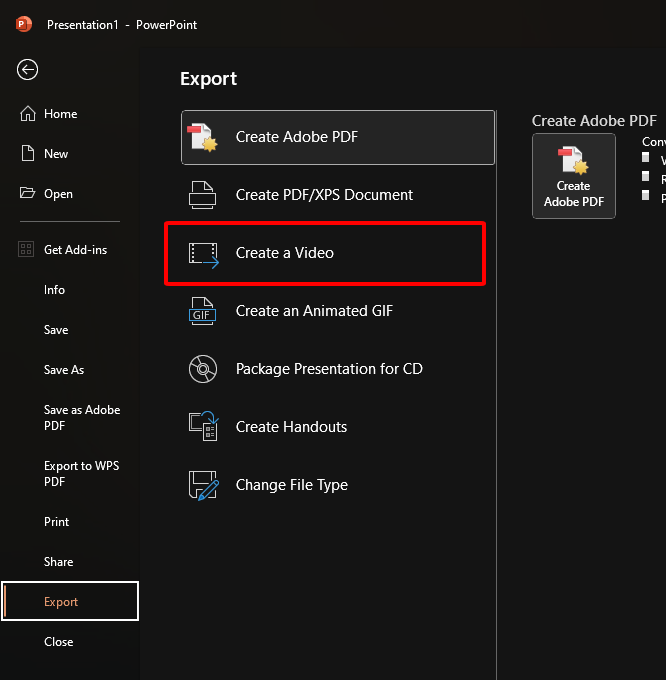Image resolution: width=666 pixels, height=680 pixels.
Task: Open the Home page in the sidebar
Action: (x=70, y=114)
